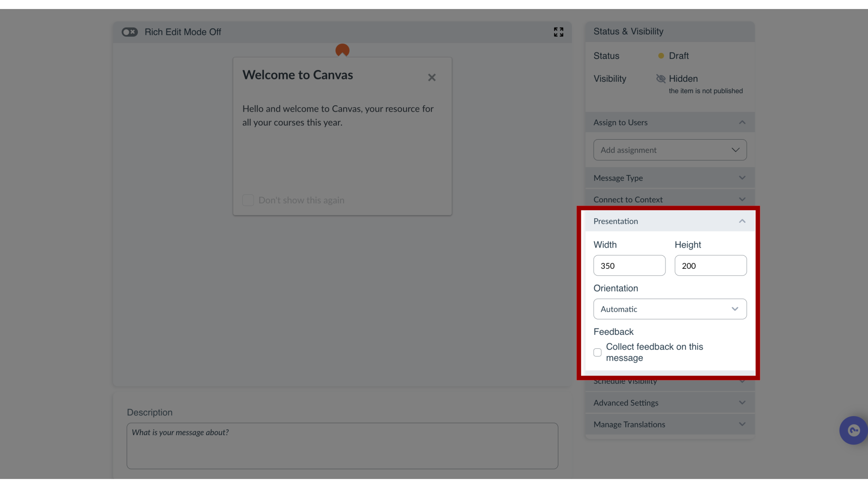Click the Welcome to Canvas title text
This screenshot has height=488, width=868.
click(x=297, y=75)
